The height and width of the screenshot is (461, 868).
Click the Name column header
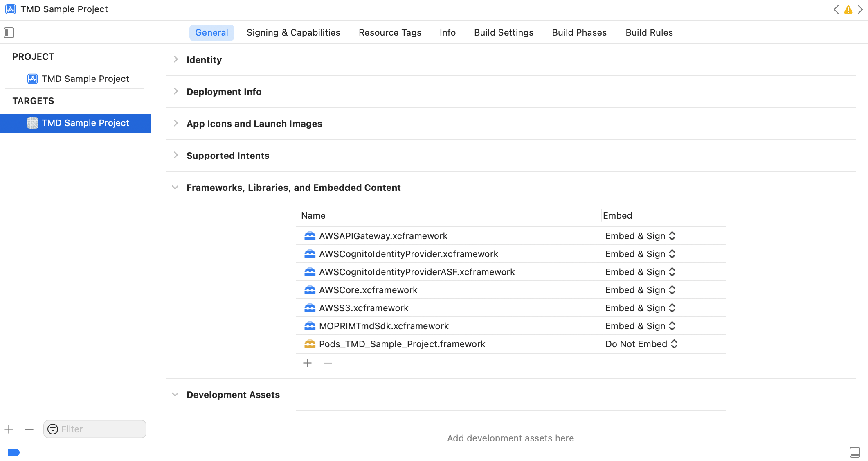[x=313, y=215]
